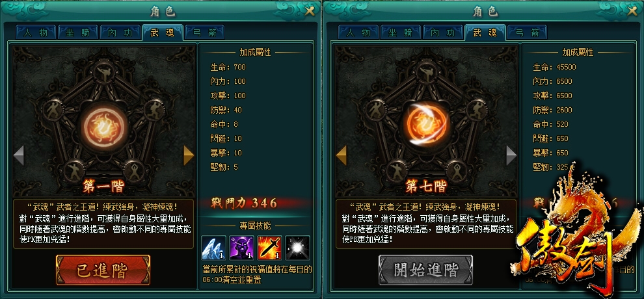Switch to 人物 tab in left window
644x299 pixels.
tap(36, 32)
